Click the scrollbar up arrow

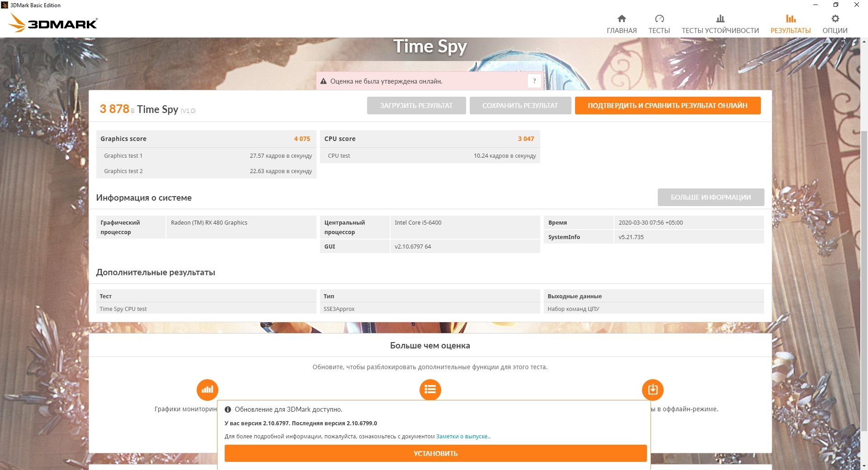tap(864, 42)
